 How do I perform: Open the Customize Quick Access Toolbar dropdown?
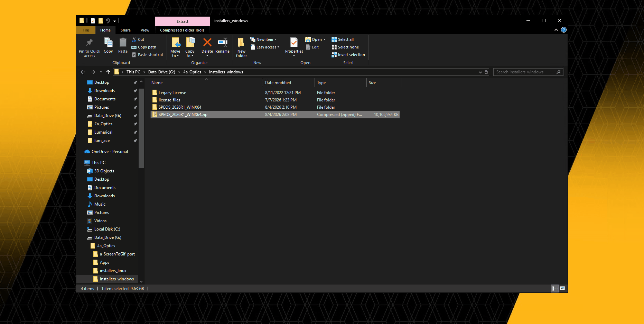(115, 21)
